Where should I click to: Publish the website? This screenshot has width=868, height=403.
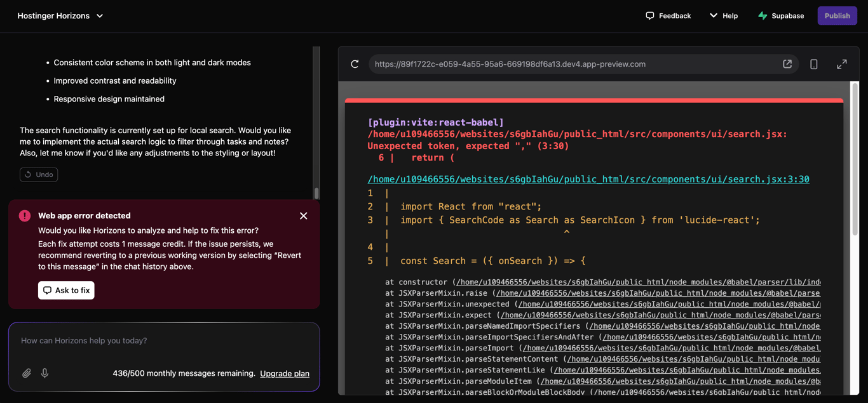837,15
